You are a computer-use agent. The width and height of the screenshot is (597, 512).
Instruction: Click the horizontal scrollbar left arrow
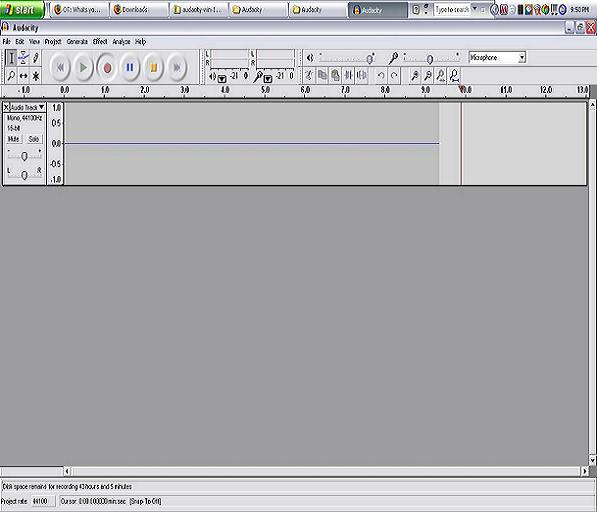coord(67,471)
